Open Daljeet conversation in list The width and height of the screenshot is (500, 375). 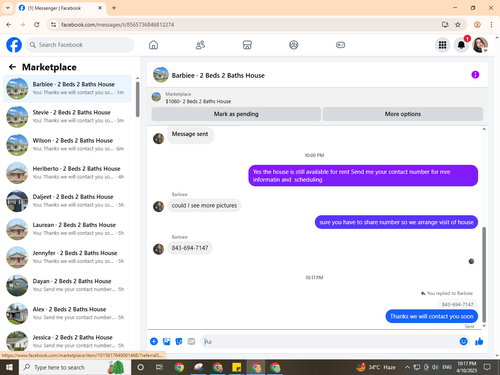(x=67, y=201)
